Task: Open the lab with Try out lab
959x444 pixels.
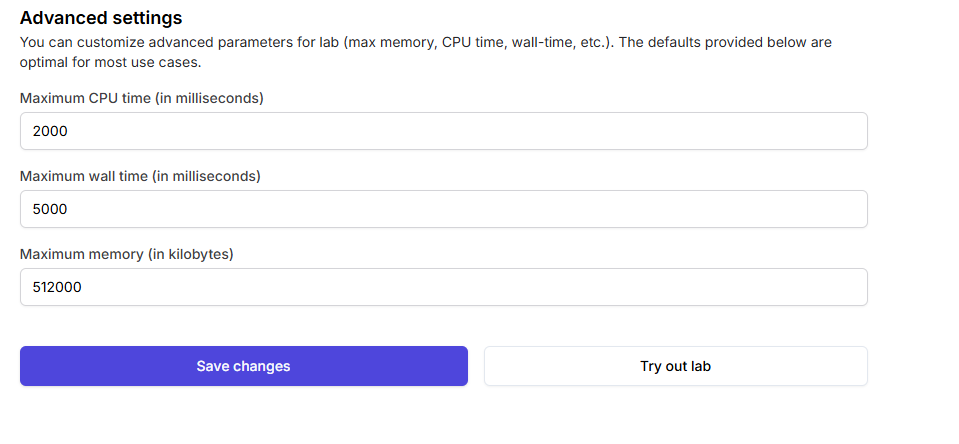Action: (x=675, y=366)
